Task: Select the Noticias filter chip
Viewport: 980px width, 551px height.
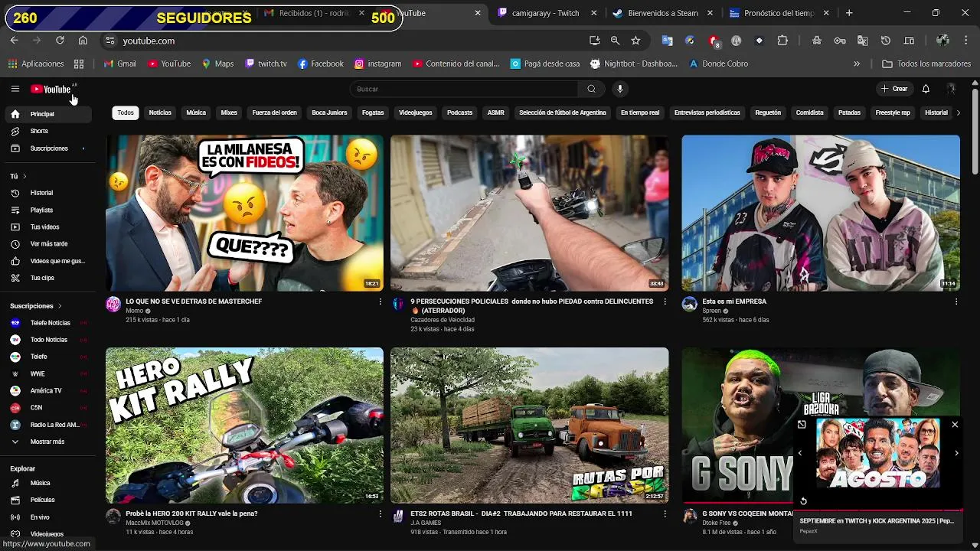Action: point(160,112)
